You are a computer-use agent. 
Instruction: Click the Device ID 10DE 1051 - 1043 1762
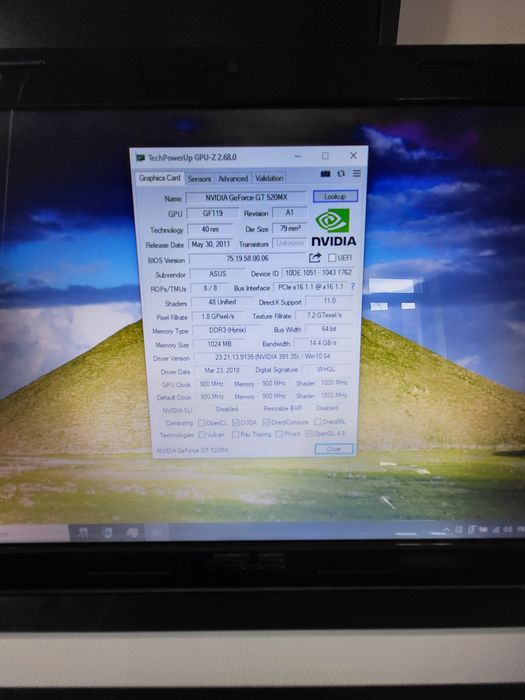318,272
